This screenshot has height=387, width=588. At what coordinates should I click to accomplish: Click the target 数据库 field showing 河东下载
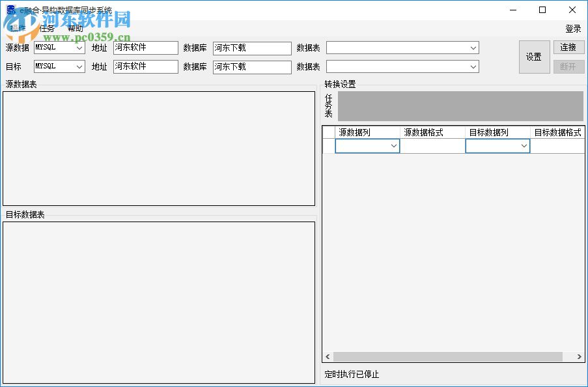251,66
